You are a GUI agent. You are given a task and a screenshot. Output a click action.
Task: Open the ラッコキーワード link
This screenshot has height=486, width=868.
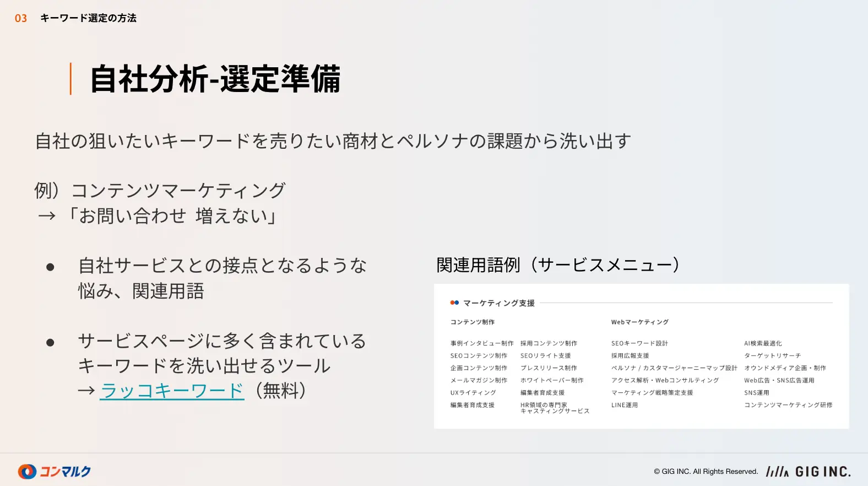pyautogui.click(x=172, y=391)
